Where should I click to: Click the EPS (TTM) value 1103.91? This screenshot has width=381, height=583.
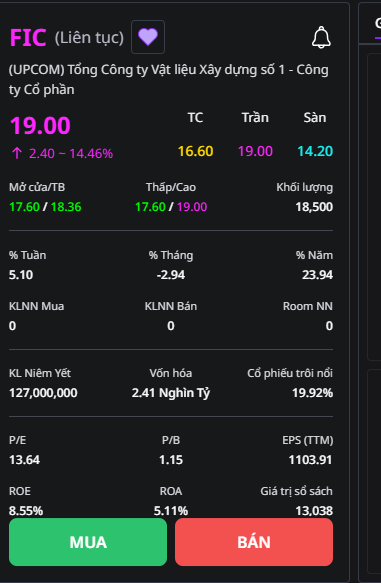(311, 460)
